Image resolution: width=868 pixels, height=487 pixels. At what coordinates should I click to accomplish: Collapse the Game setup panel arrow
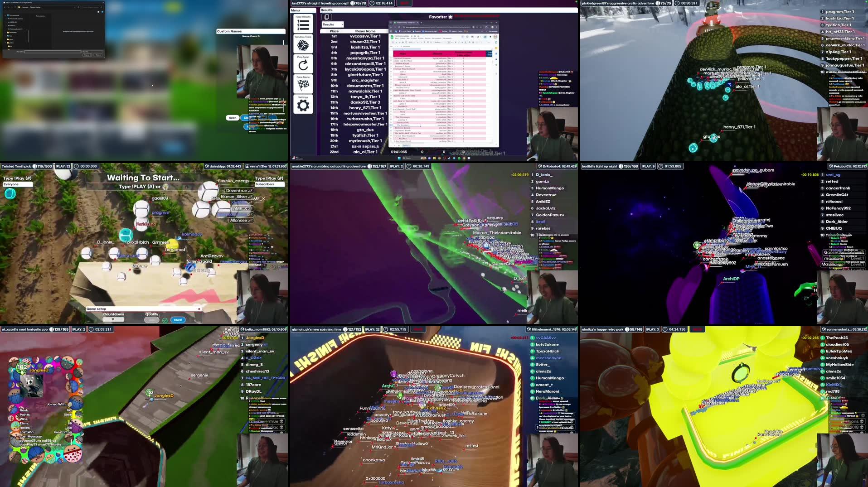(199, 309)
